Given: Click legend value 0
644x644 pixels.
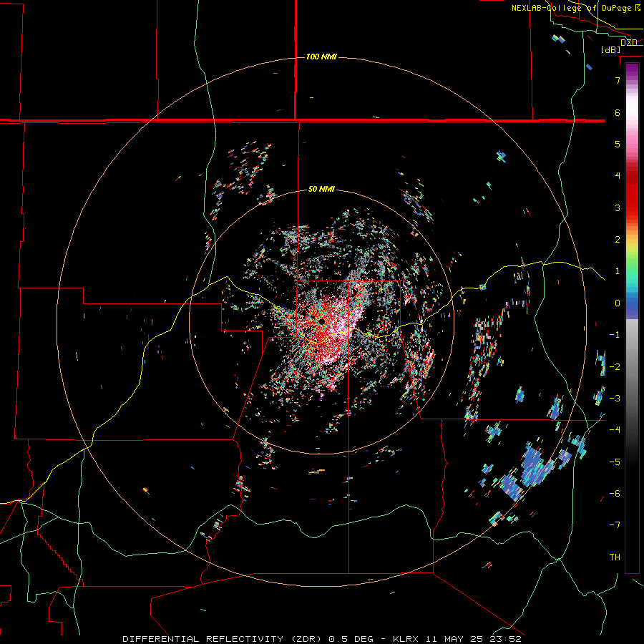Looking at the screenshot, I should (x=618, y=303).
